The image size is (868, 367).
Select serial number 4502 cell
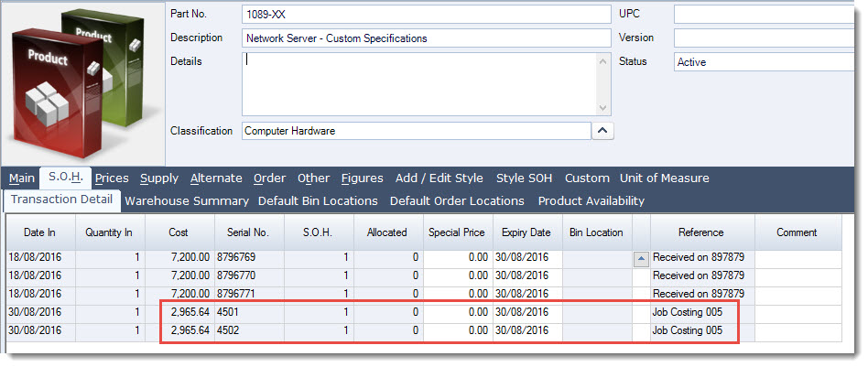coord(249,330)
